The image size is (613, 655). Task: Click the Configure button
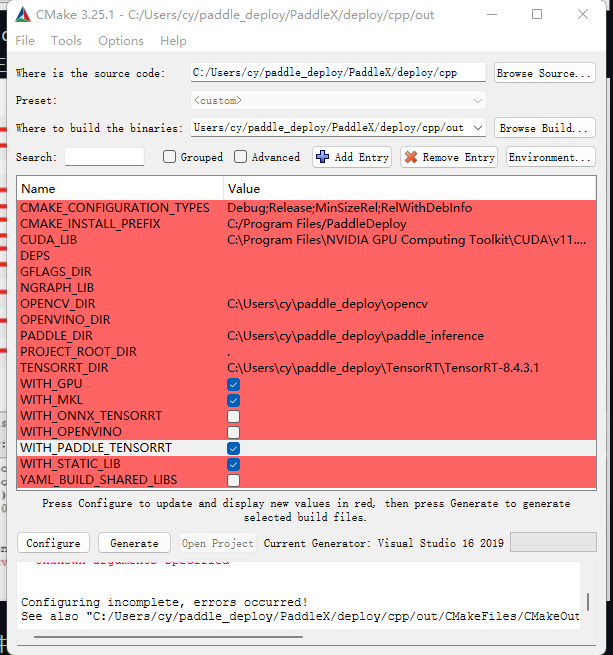pos(53,543)
